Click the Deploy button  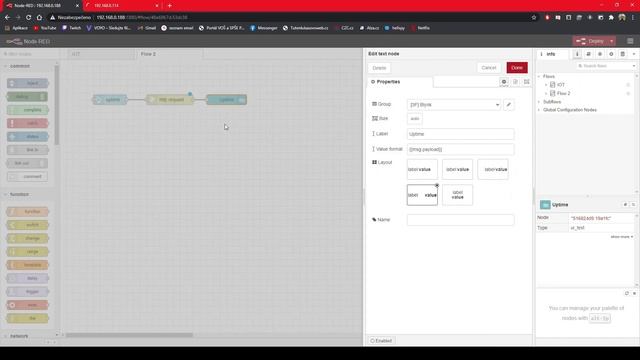(591, 41)
